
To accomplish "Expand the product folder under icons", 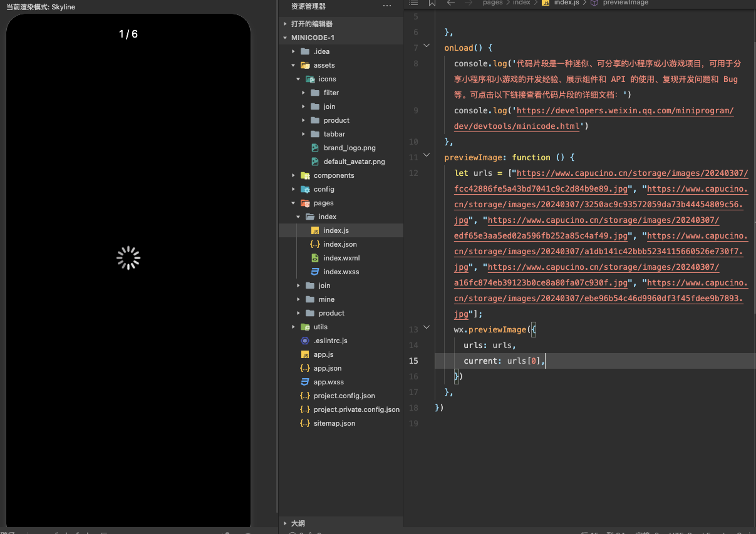I will (303, 120).
